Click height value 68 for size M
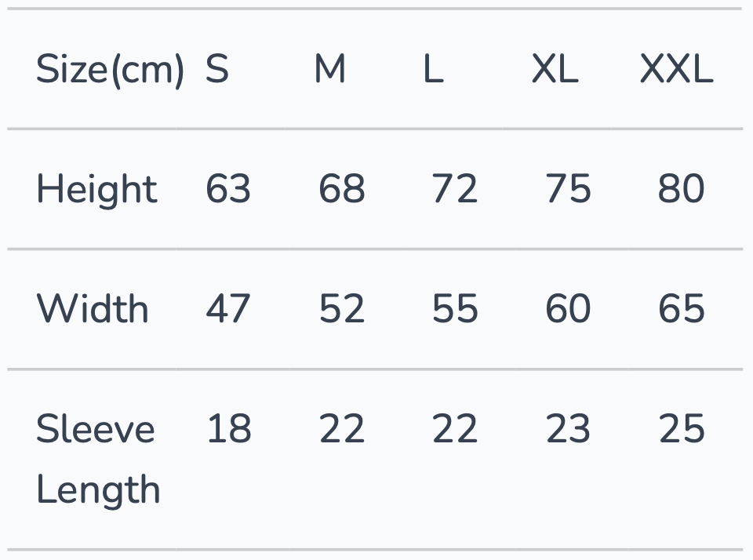 (x=341, y=189)
